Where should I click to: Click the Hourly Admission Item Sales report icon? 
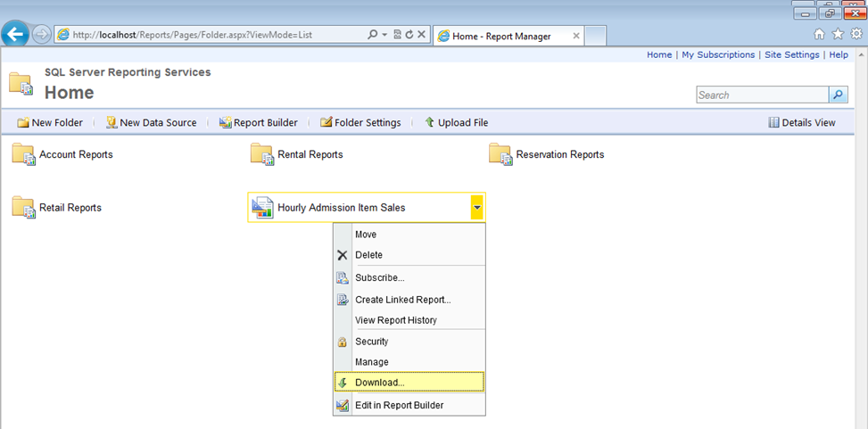click(x=262, y=208)
